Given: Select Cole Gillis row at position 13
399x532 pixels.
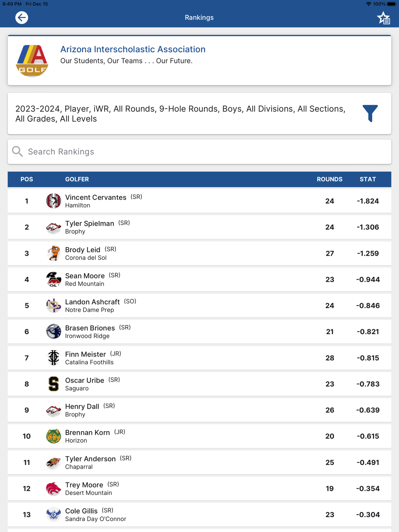Looking at the screenshot, I should 199,514.
